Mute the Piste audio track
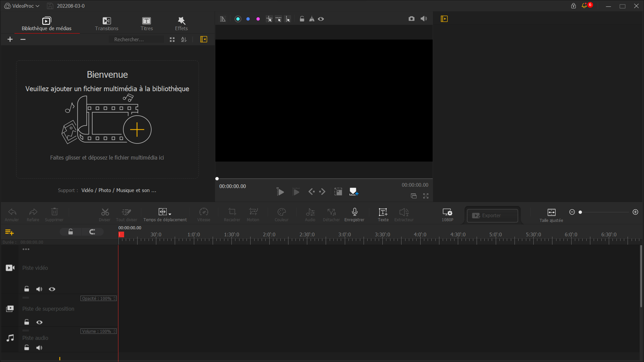This screenshot has height=362, width=644. pos(39,348)
